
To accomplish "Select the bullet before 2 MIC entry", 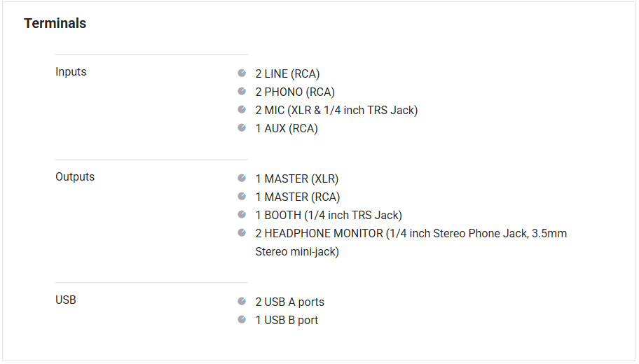I will 242,110.
